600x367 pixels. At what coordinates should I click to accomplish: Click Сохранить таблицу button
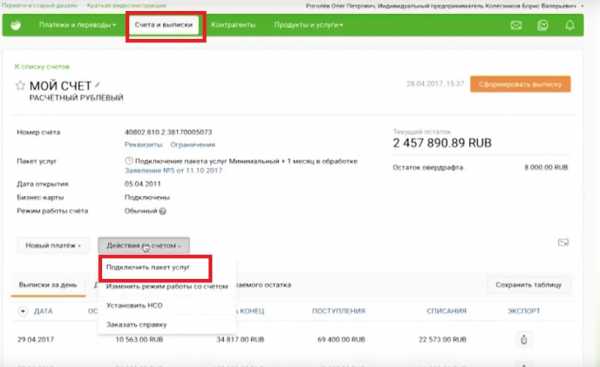point(528,285)
